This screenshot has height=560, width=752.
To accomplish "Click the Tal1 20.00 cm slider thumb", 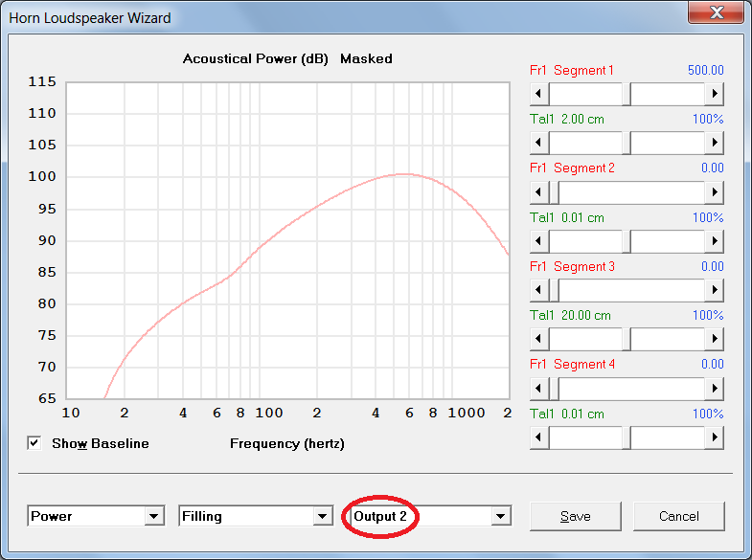I will pos(627,339).
